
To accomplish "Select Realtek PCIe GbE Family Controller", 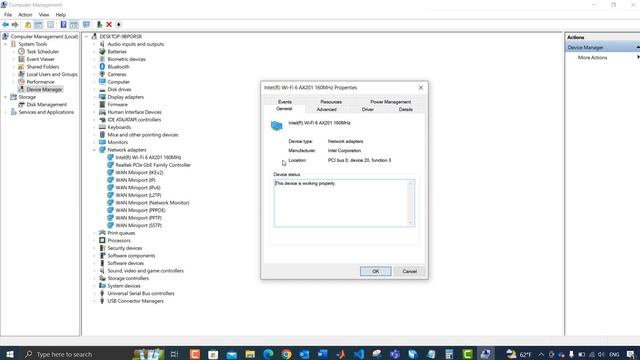I will click(x=153, y=165).
